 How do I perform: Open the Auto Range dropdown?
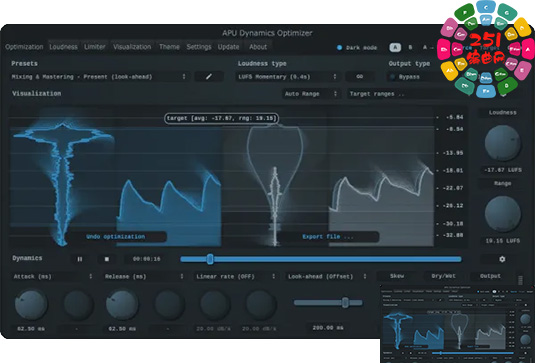(x=311, y=94)
